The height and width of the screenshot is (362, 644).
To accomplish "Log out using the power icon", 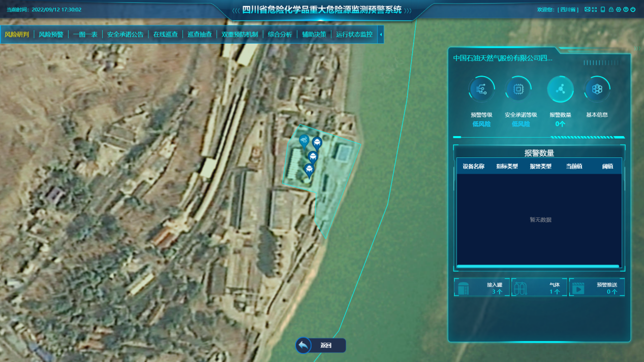I will pos(633,10).
